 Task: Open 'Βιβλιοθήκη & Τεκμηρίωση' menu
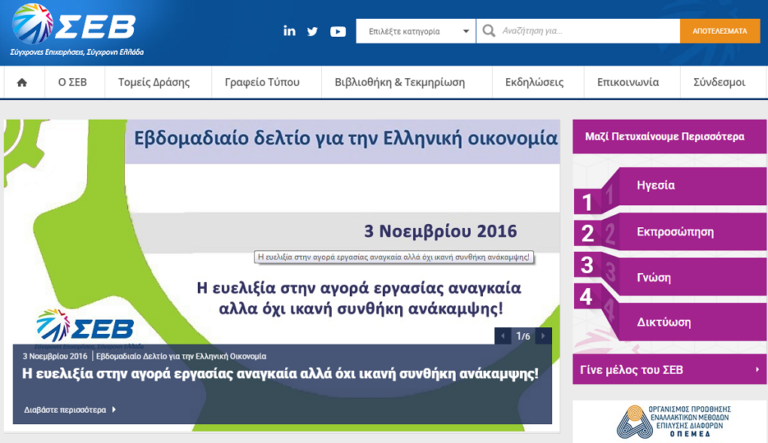click(x=400, y=82)
